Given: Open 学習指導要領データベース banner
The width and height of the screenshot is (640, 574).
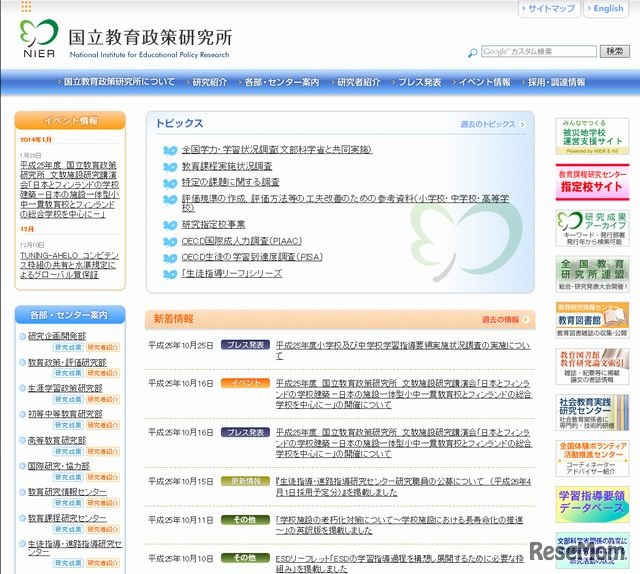Looking at the screenshot, I should point(592,504).
